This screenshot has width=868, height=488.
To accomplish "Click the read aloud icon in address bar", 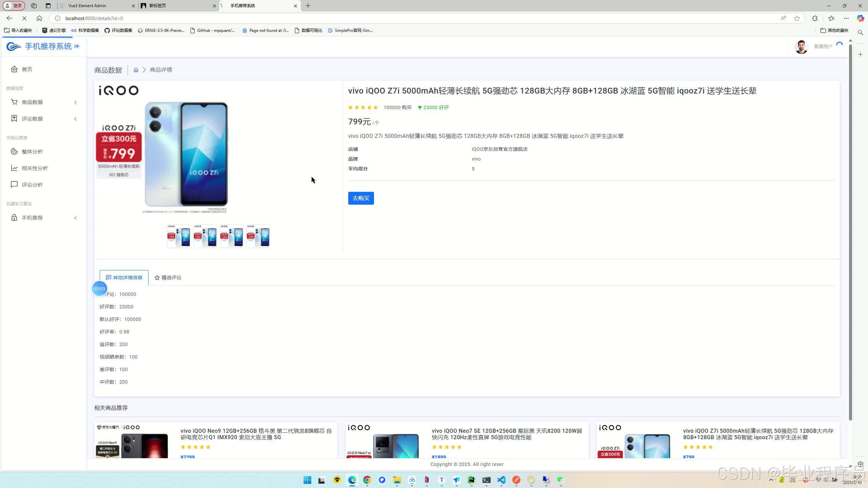I will [783, 18].
